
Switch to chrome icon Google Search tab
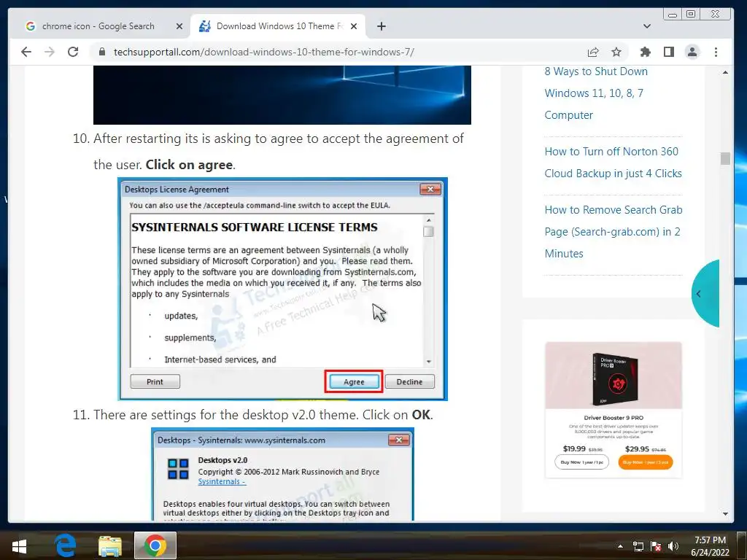click(x=98, y=26)
